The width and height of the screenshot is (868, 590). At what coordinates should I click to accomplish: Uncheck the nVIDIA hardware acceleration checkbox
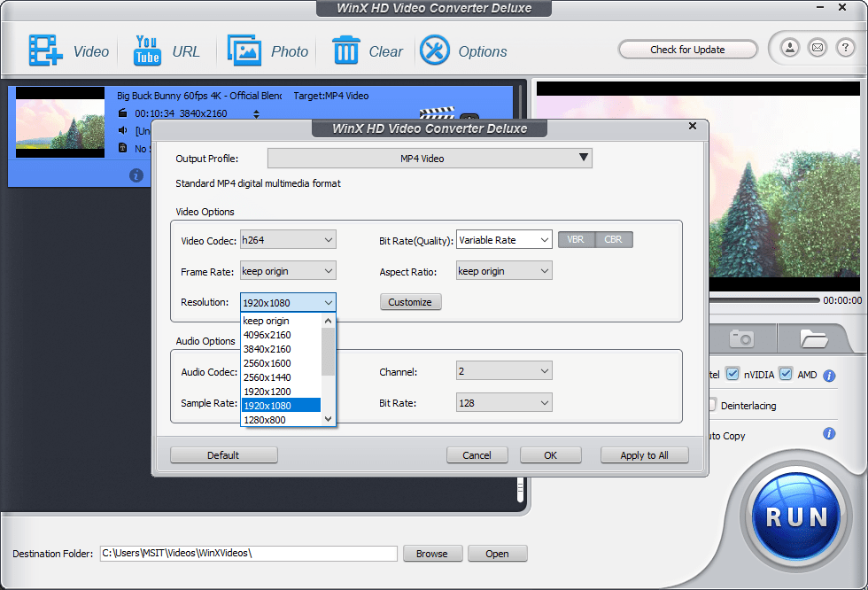[x=732, y=374]
